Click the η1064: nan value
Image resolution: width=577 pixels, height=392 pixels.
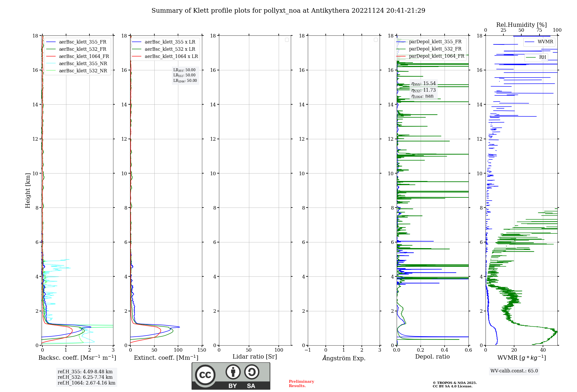click(422, 96)
